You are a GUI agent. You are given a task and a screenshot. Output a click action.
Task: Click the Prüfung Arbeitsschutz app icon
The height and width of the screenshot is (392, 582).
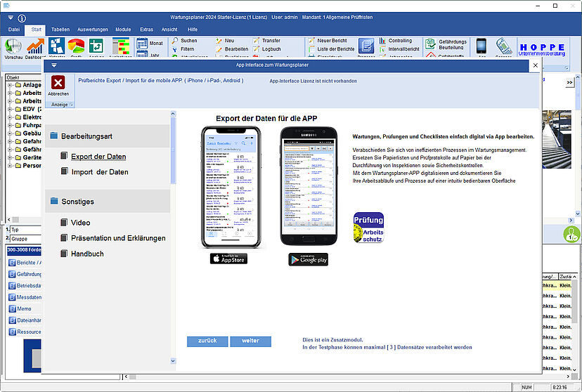pos(368,228)
